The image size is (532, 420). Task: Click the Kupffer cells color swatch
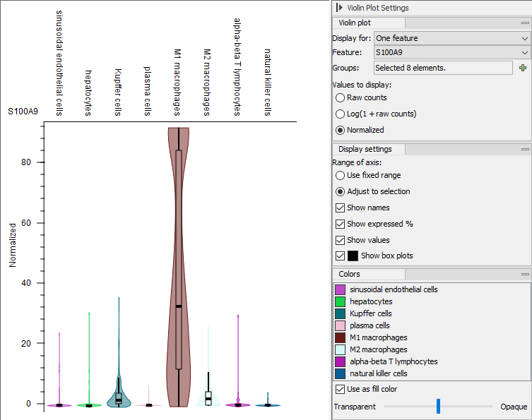[x=340, y=313]
